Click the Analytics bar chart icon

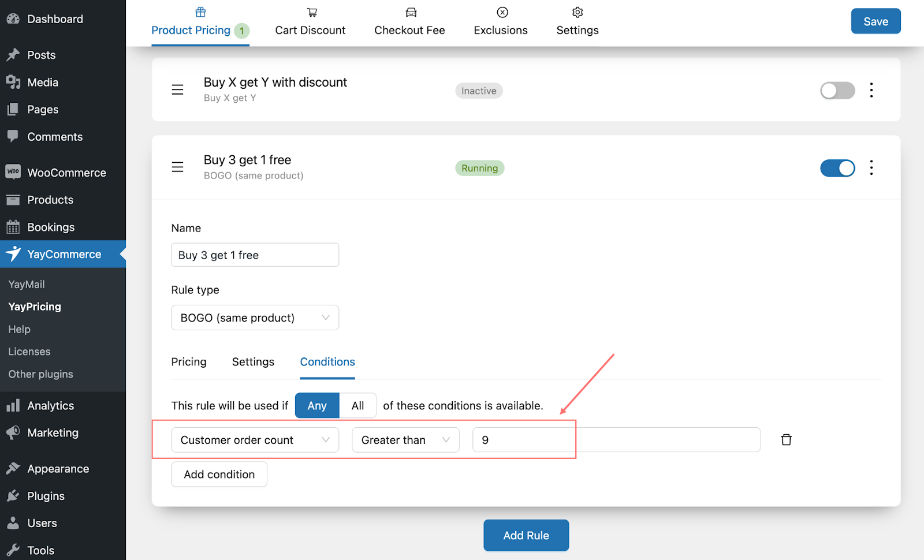click(13, 405)
